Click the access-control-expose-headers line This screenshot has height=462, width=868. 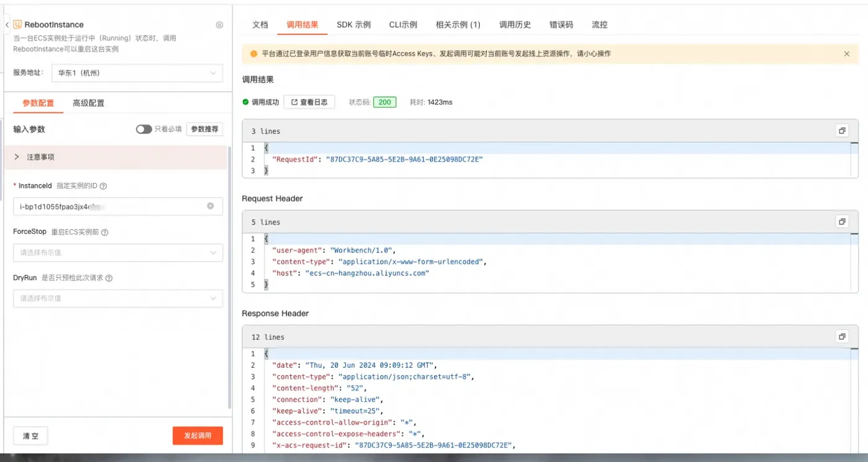pos(348,433)
